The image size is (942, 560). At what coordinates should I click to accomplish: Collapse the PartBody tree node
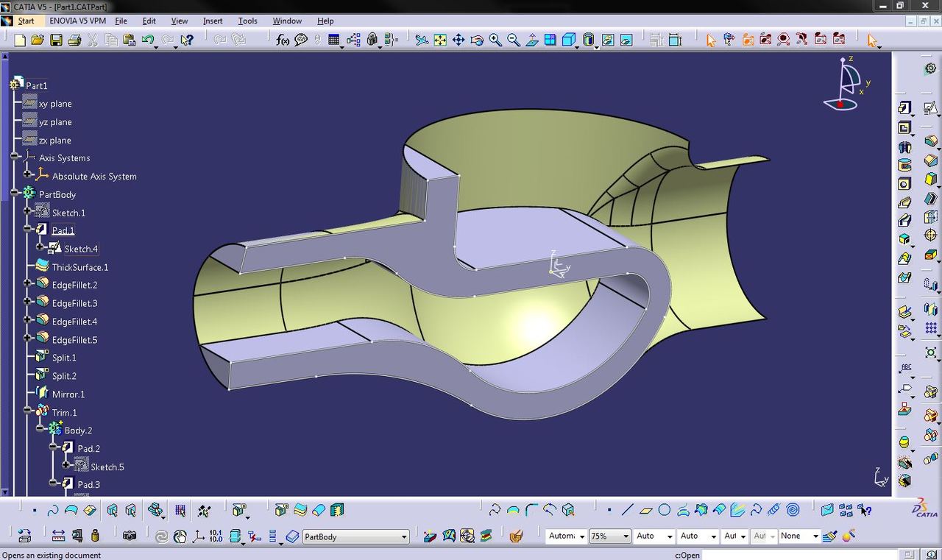[15, 194]
